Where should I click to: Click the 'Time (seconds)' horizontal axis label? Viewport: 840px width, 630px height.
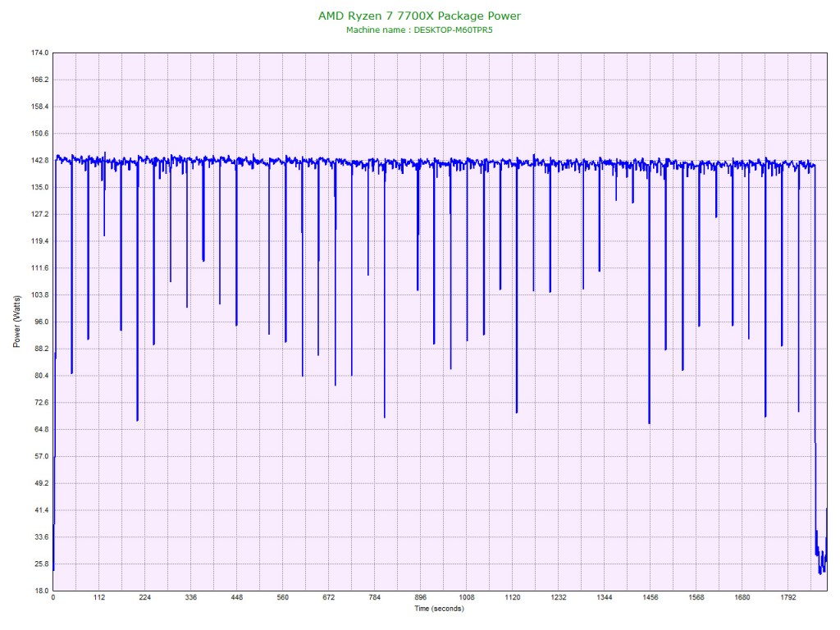pos(439,609)
